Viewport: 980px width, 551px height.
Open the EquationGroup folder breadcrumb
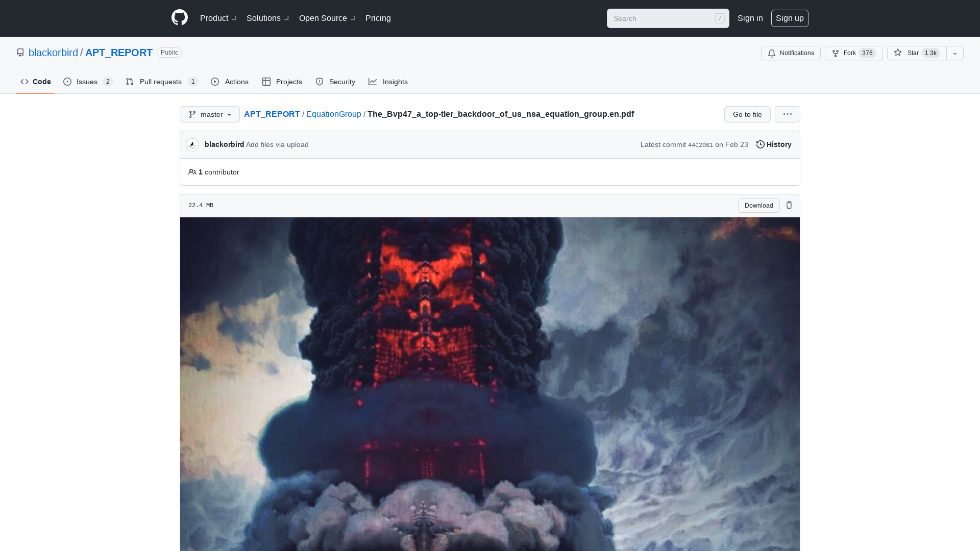tap(334, 114)
